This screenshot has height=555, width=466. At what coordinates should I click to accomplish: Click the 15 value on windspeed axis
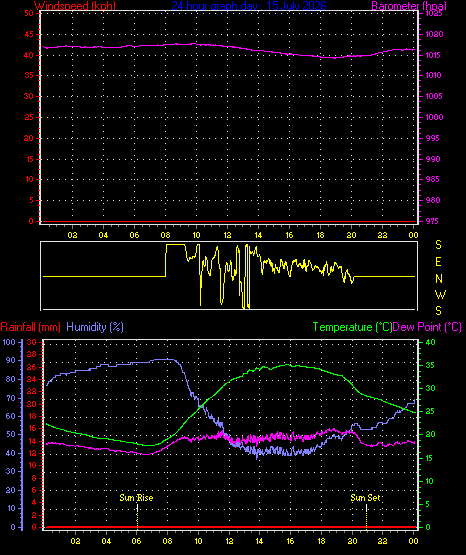(x=29, y=159)
